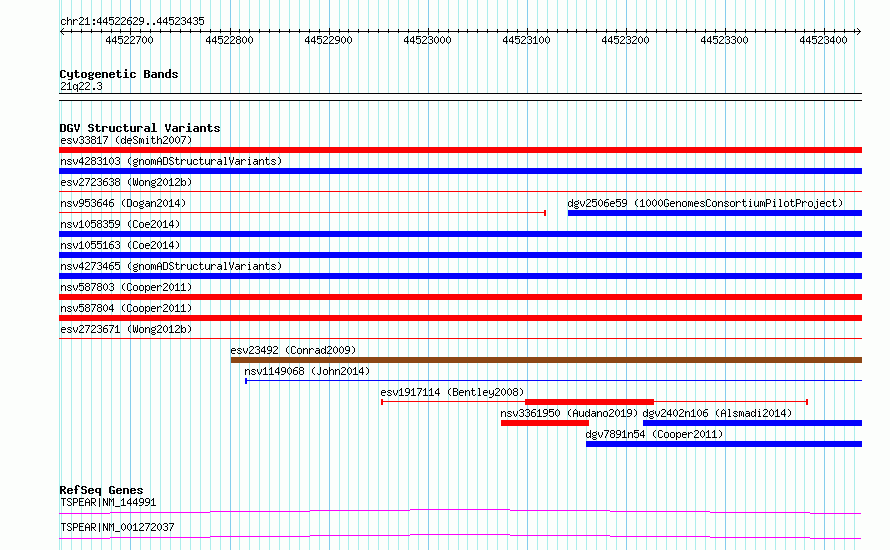Click ruler position 44522800
The height and width of the screenshot is (550, 890).
point(229,40)
